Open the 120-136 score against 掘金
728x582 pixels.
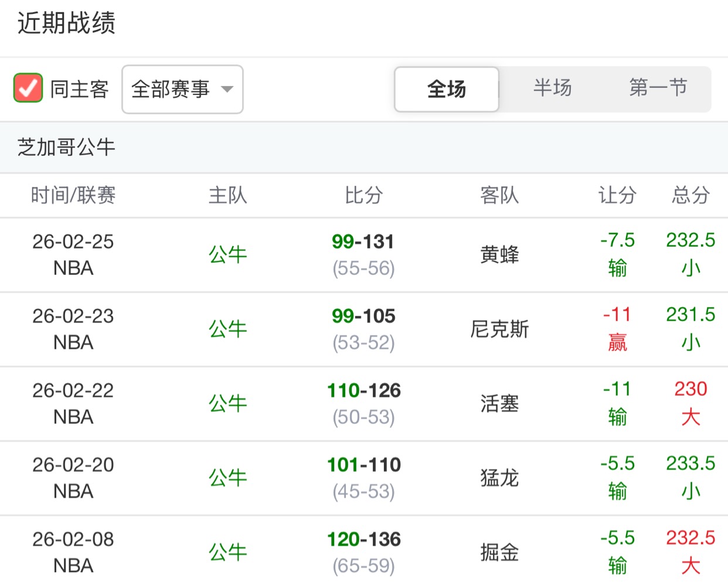coord(363,539)
